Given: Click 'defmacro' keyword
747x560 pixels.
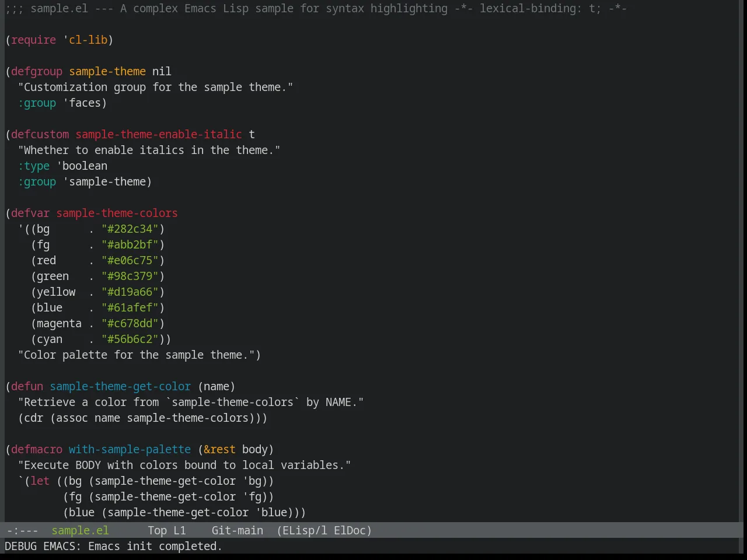Looking at the screenshot, I should tap(37, 449).
